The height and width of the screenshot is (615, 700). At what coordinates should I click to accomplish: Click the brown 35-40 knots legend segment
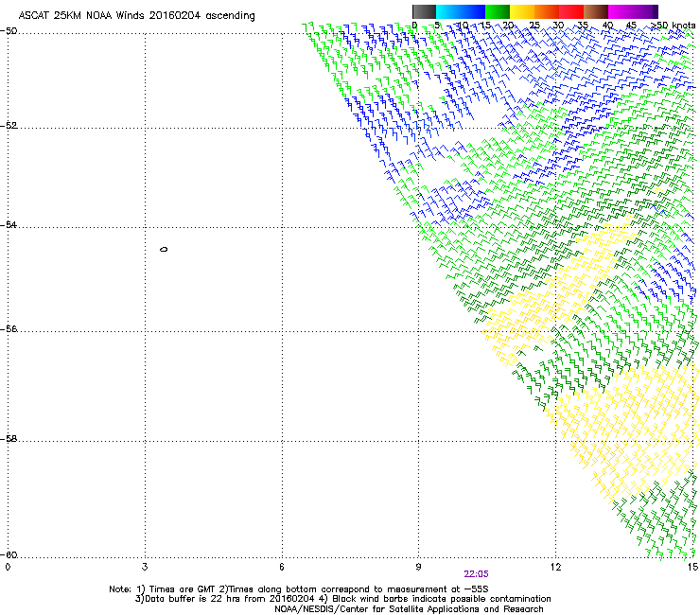point(596,11)
